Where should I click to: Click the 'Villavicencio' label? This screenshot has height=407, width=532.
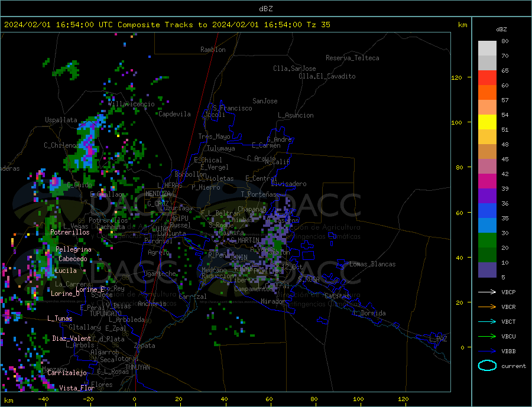click(x=132, y=104)
